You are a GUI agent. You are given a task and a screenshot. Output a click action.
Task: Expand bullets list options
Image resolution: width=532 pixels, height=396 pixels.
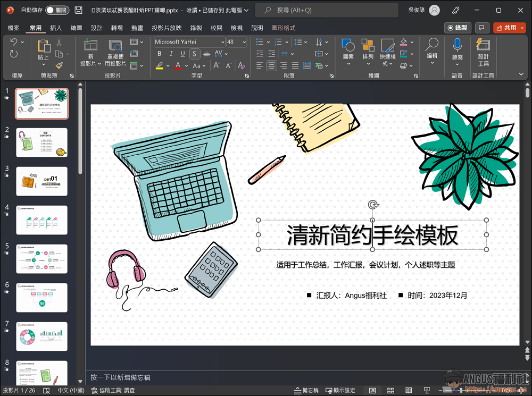pyautogui.click(x=268, y=42)
